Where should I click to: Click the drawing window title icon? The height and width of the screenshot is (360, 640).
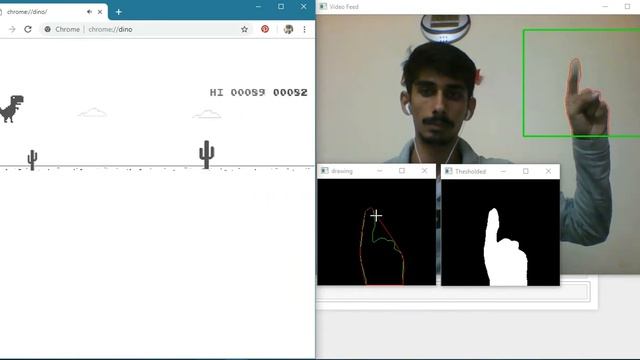tap(324, 171)
